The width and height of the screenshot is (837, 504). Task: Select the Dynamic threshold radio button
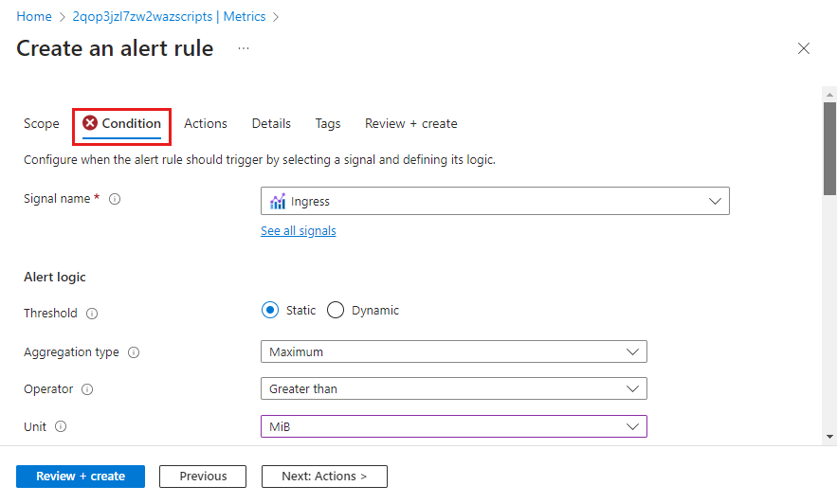pyautogui.click(x=336, y=311)
